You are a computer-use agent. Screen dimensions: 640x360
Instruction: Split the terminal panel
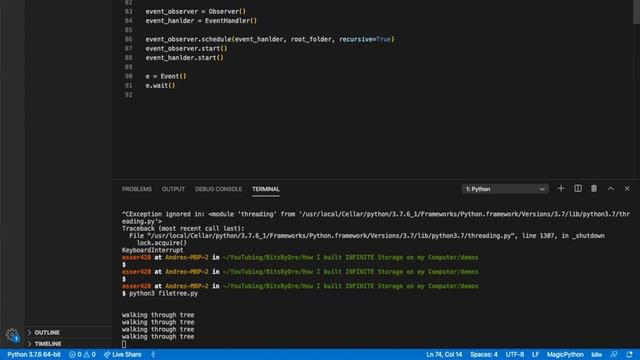click(x=578, y=189)
